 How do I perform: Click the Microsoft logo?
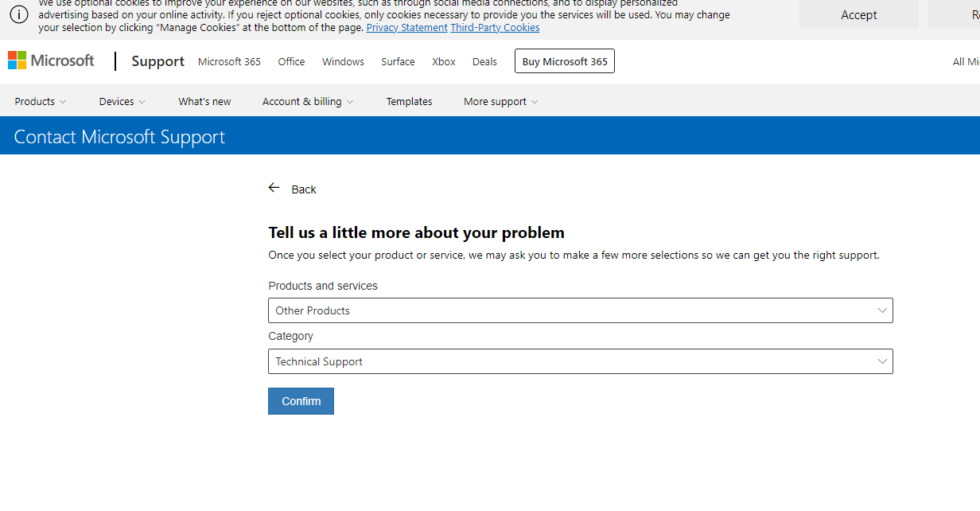[x=51, y=60]
